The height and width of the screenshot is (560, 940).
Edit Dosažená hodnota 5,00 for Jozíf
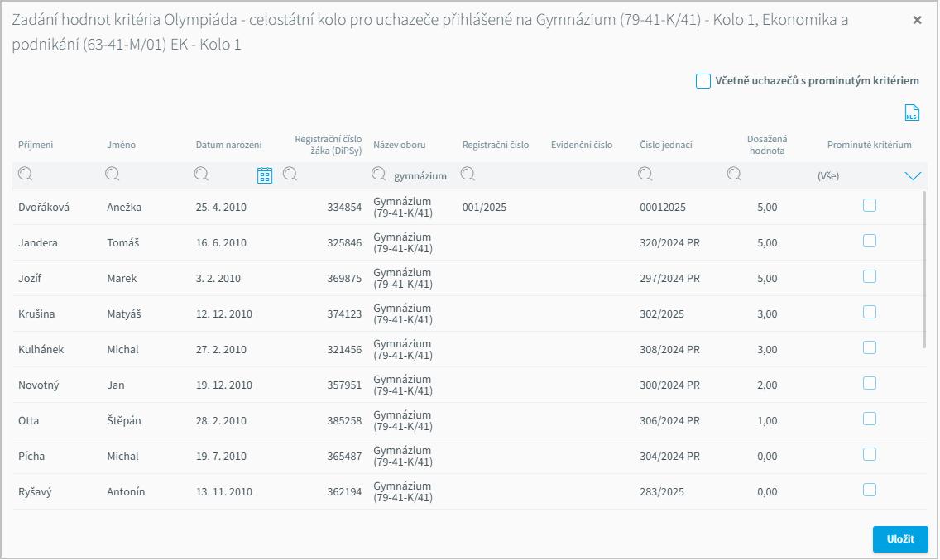pos(767,278)
